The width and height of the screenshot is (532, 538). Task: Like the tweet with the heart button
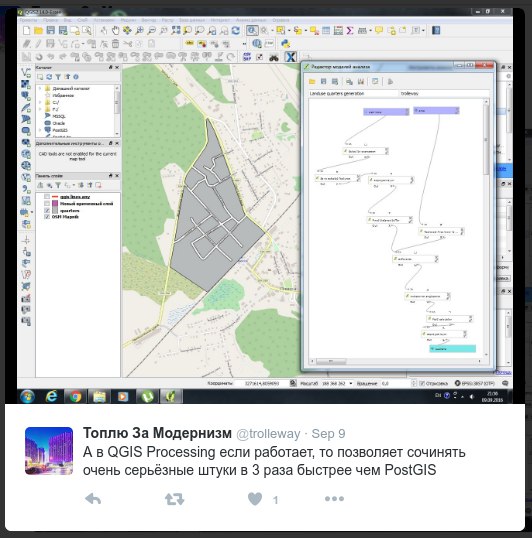click(255, 499)
